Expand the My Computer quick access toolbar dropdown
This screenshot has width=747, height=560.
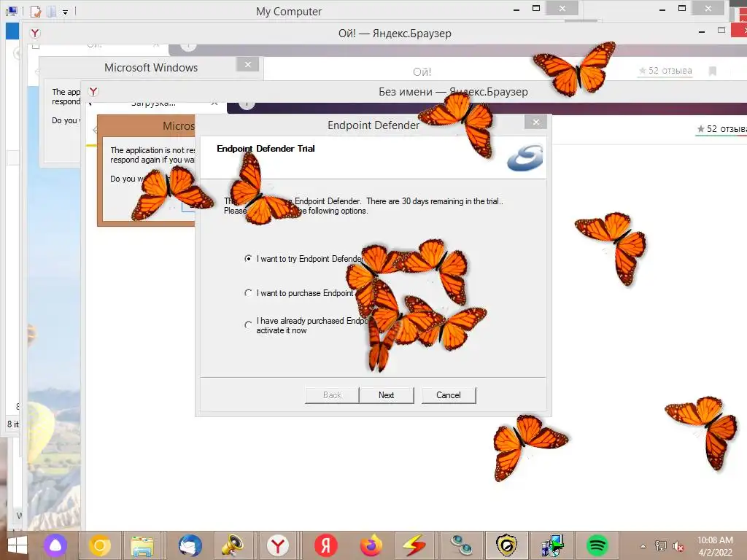coord(65,12)
